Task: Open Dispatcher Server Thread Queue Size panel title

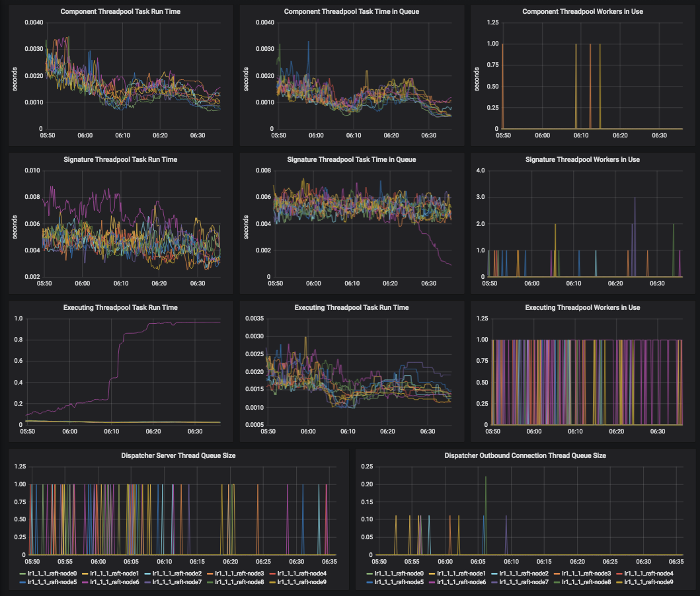Action: (x=178, y=455)
